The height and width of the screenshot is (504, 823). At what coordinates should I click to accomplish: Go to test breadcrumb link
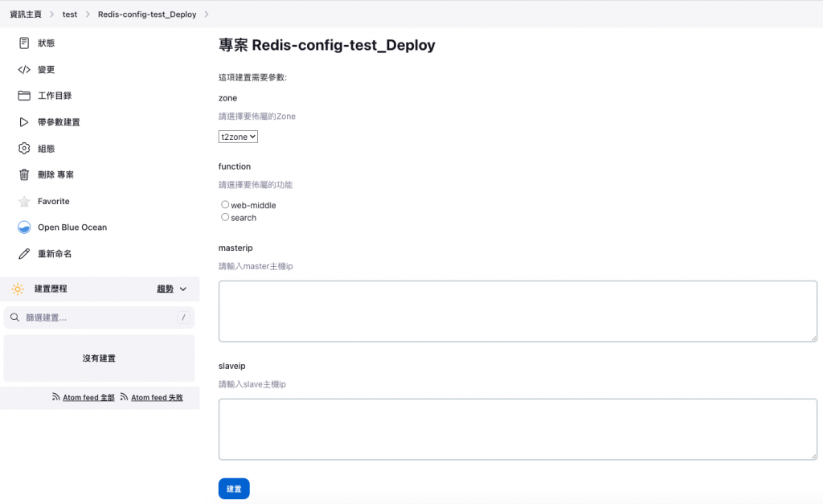click(70, 14)
